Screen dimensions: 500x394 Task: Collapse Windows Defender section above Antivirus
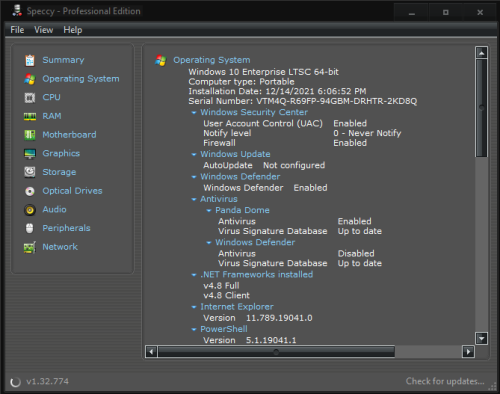coord(194,177)
